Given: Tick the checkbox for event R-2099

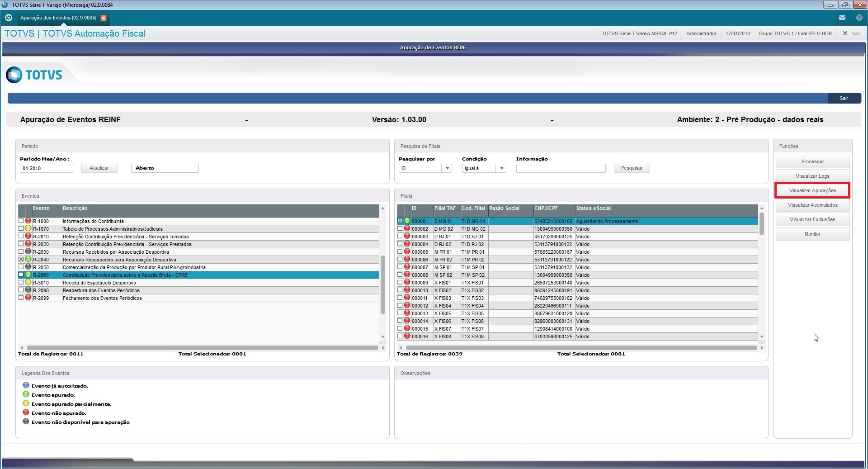Looking at the screenshot, I should coord(21,298).
